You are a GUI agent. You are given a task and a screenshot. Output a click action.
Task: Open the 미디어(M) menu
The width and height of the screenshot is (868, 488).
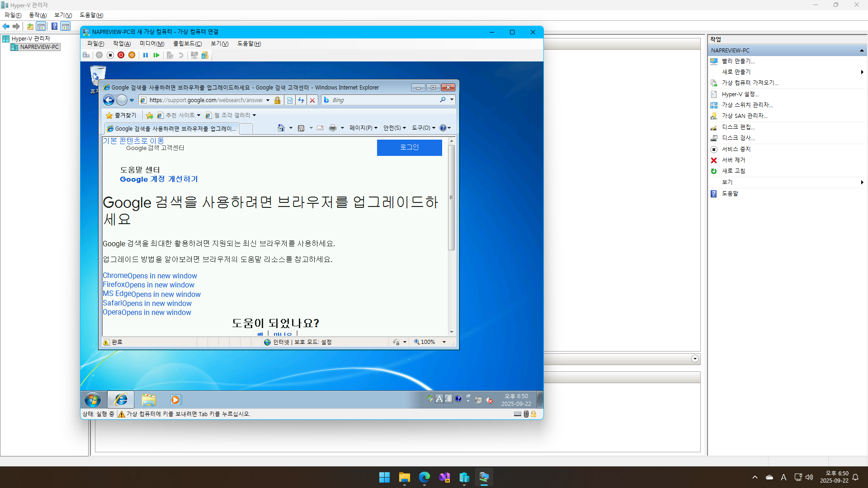click(152, 44)
